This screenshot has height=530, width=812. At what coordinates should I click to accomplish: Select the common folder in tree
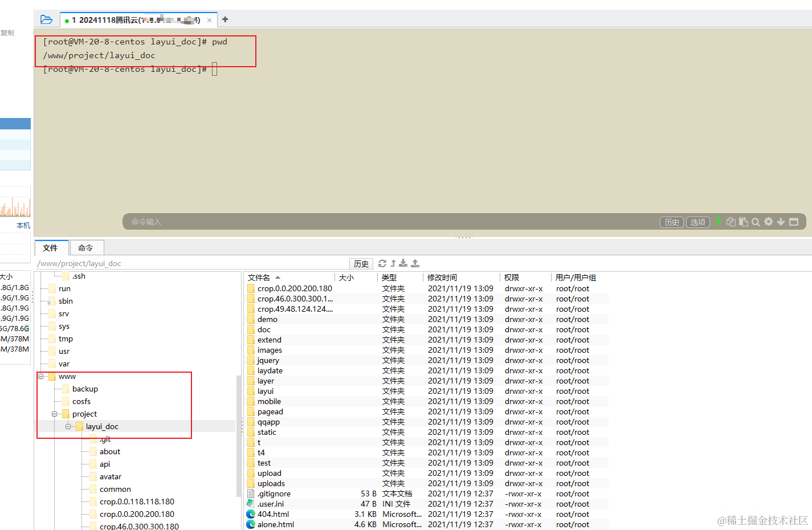click(115, 489)
